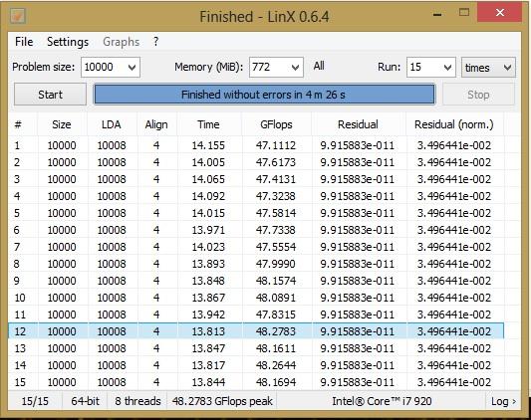
Task: Select Time value 13.817 in row 14
Action: (208, 365)
